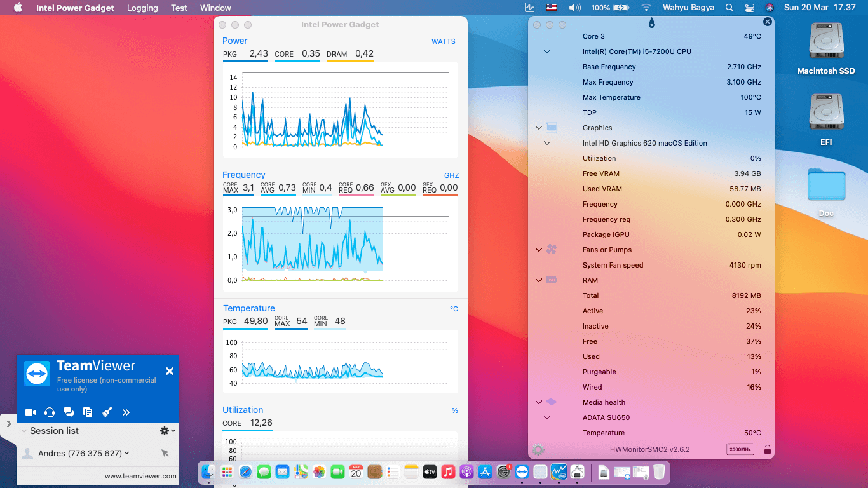
Task: Collapse the TeamViewer panel side tab
Action: pyautogui.click(x=8, y=423)
